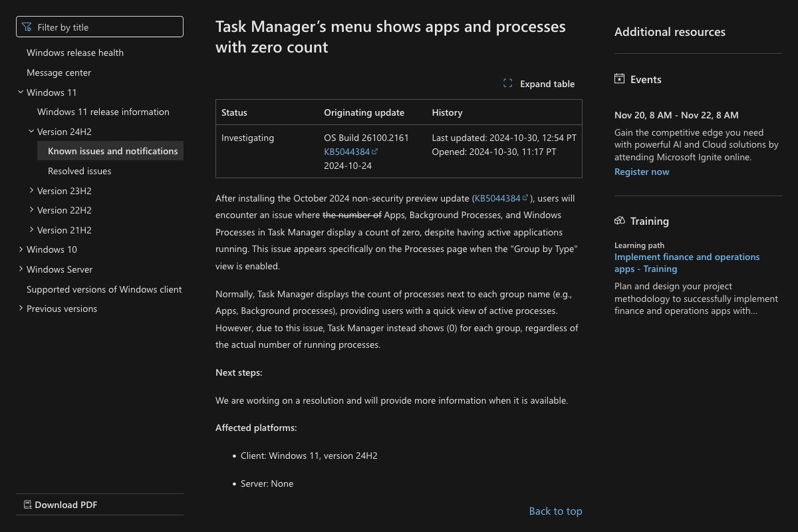Open Supported versions of Windows client

(x=104, y=289)
